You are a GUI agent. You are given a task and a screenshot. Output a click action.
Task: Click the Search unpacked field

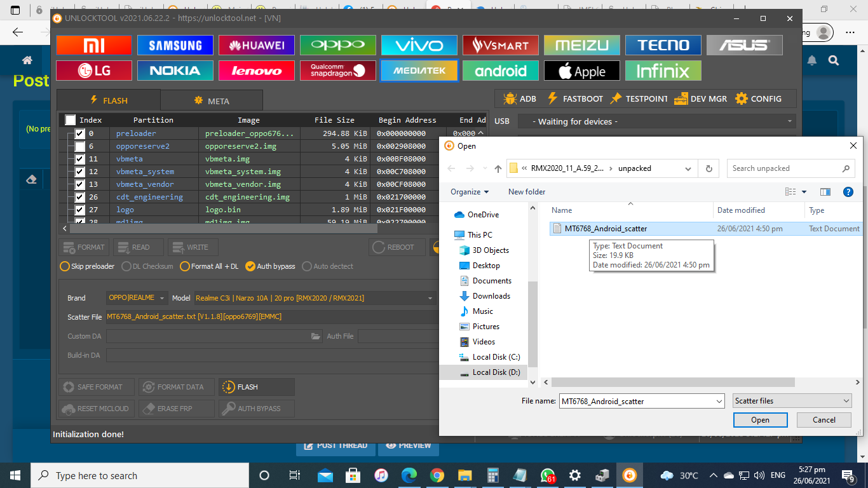tap(790, 168)
